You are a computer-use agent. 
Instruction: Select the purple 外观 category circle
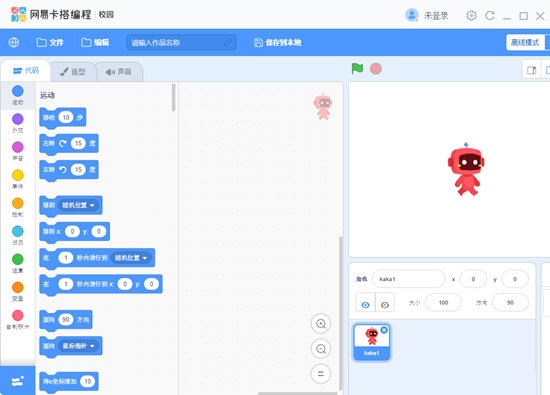point(18,119)
